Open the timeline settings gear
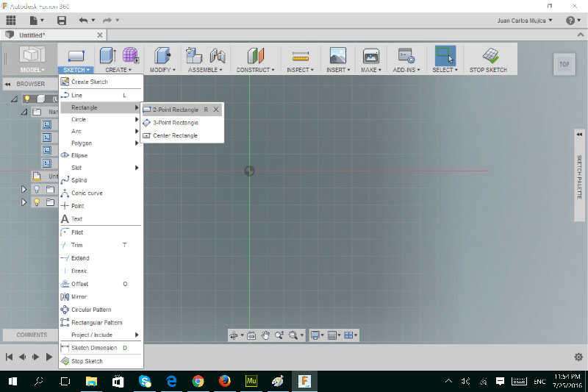This screenshot has width=588, height=392. 578,357
